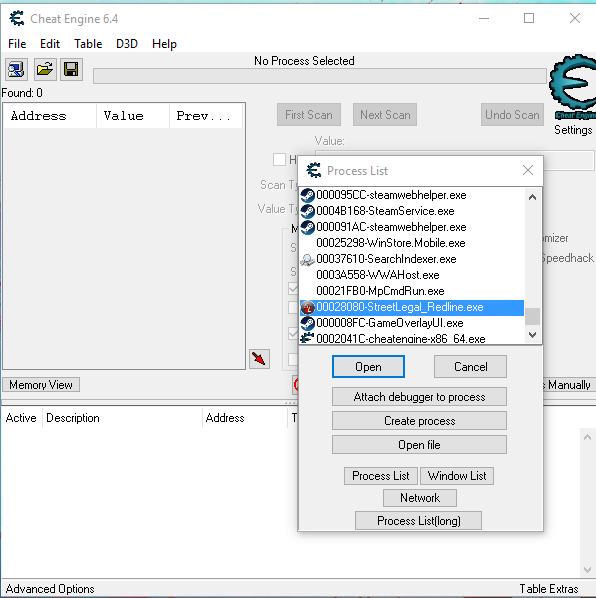Click Process List(long) button
This screenshot has height=598, width=596.
tap(419, 521)
